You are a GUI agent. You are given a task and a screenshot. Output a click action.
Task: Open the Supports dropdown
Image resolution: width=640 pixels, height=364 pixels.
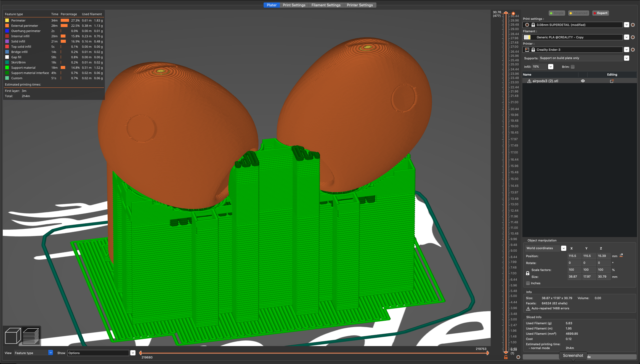pyautogui.click(x=626, y=58)
